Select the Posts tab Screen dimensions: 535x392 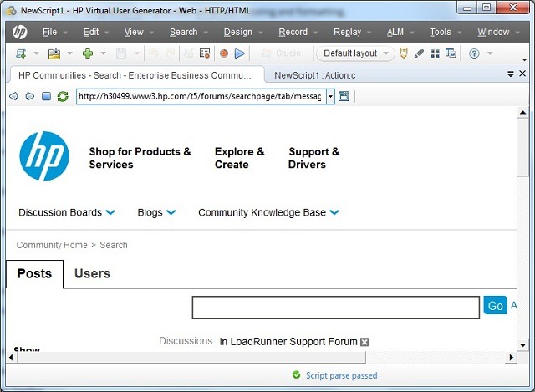(x=34, y=273)
